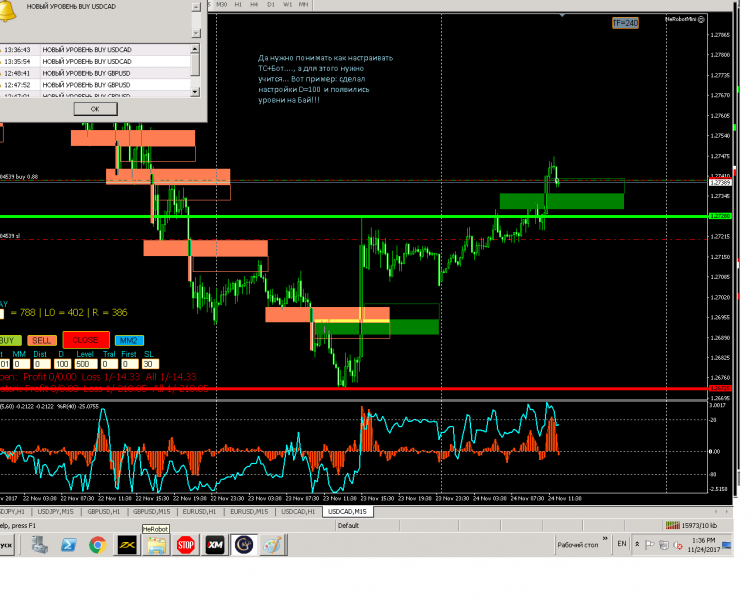Screen dimensions: 750x600
Task: Click alert message box scroll-down arrow
Action: click(x=196, y=33)
